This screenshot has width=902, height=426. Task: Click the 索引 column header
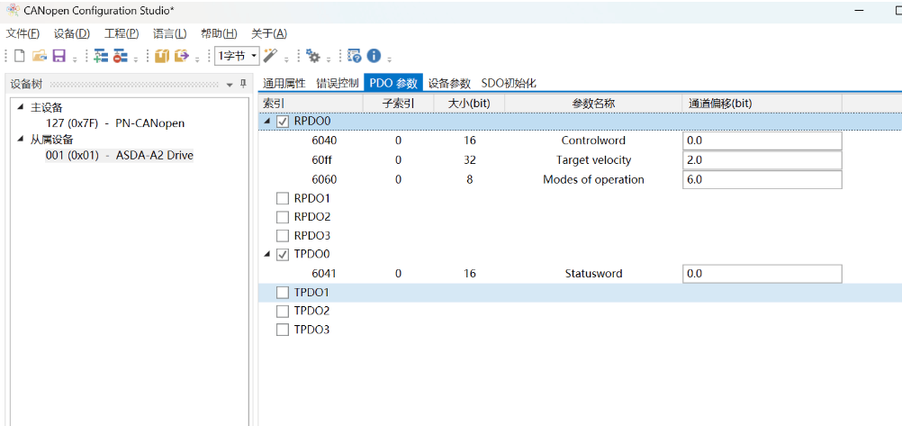click(x=311, y=103)
